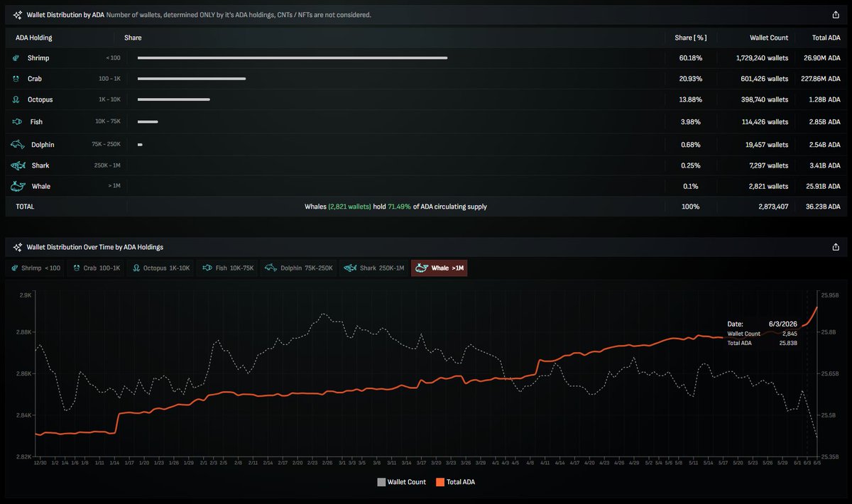Click the Crab icon in the table row
The image size is (852, 504).
[x=16, y=79]
